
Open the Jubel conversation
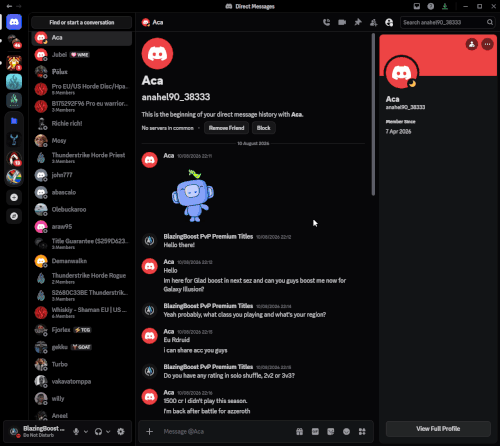(x=82, y=55)
